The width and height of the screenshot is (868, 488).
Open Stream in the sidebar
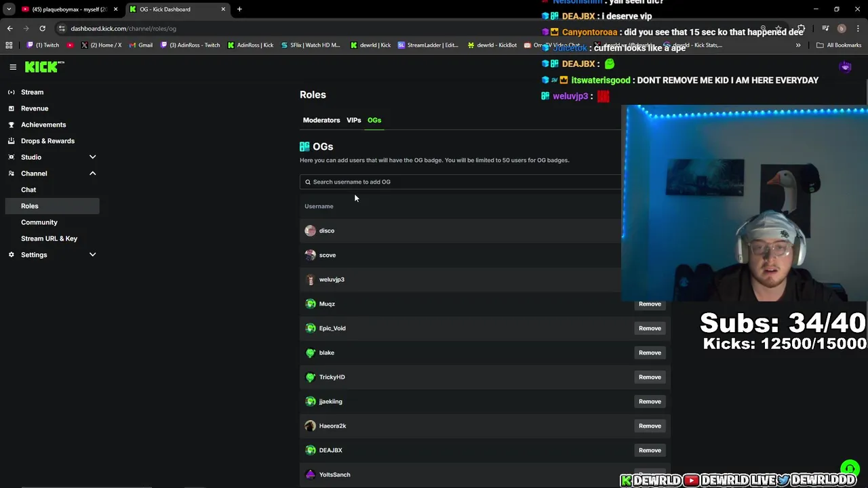click(32, 92)
